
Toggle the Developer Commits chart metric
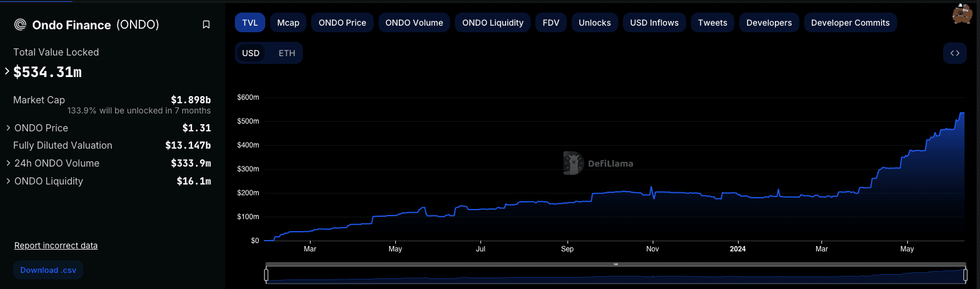850,23
